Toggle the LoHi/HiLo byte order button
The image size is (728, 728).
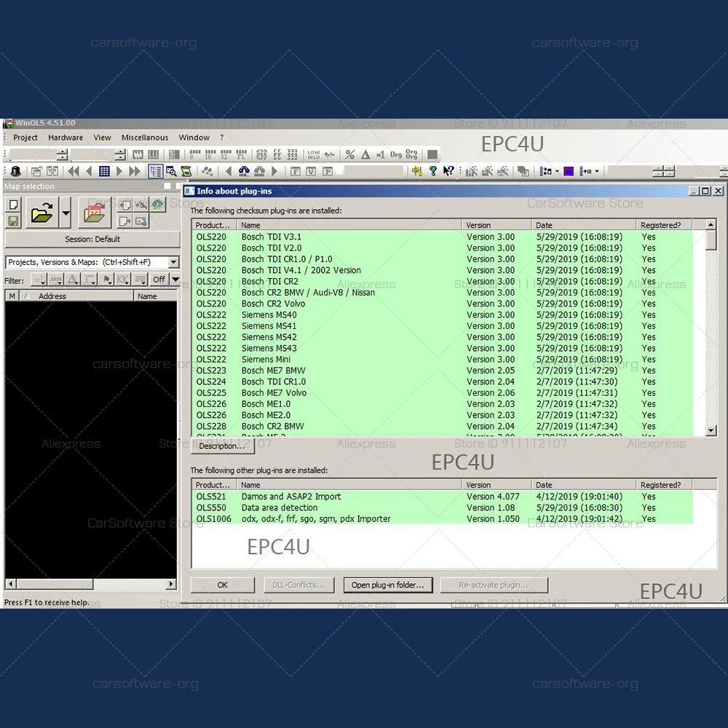[x=313, y=154]
